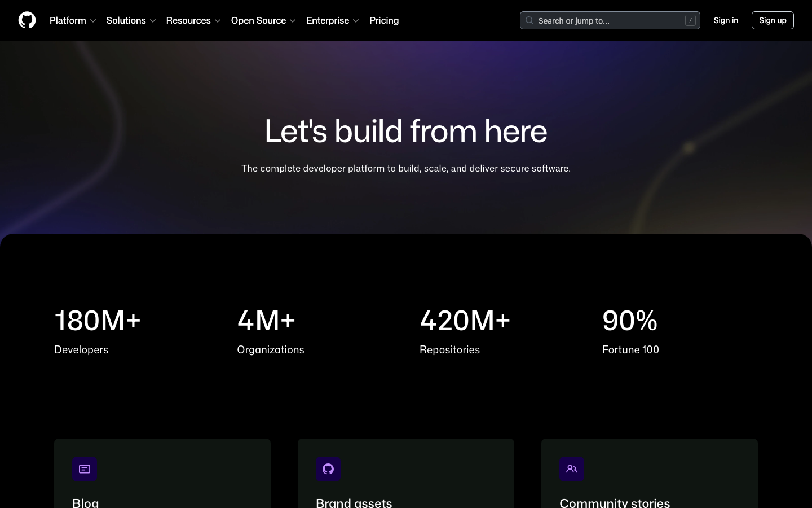Click the "420M+" statistic
The width and height of the screenshot is (812, 508).
pyautogui.click(x=465, y=321)
